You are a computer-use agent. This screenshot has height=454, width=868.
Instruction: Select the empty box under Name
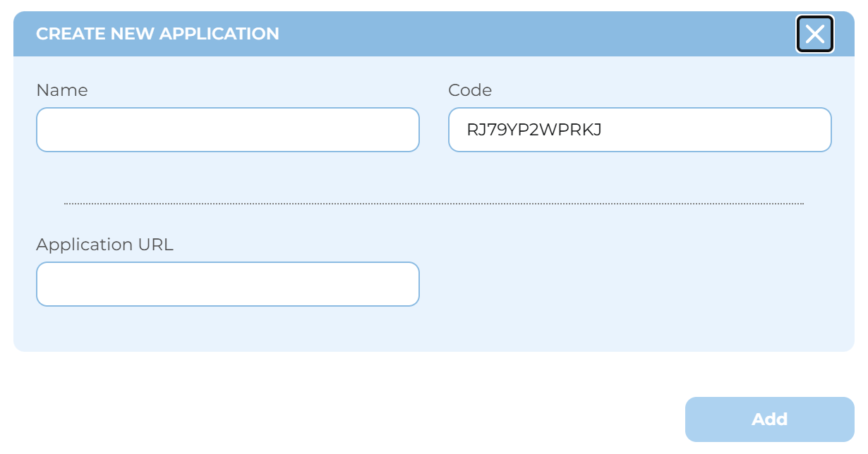coord(227,130)
